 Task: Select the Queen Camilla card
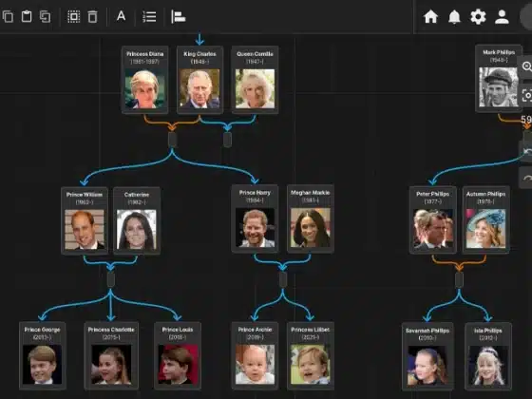[256, 80]
